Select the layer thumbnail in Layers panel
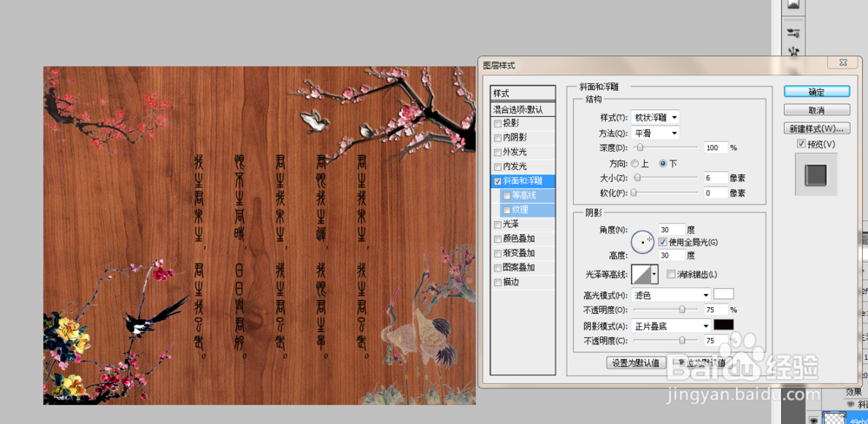868x424 pixels. click(x=832, y=418)
